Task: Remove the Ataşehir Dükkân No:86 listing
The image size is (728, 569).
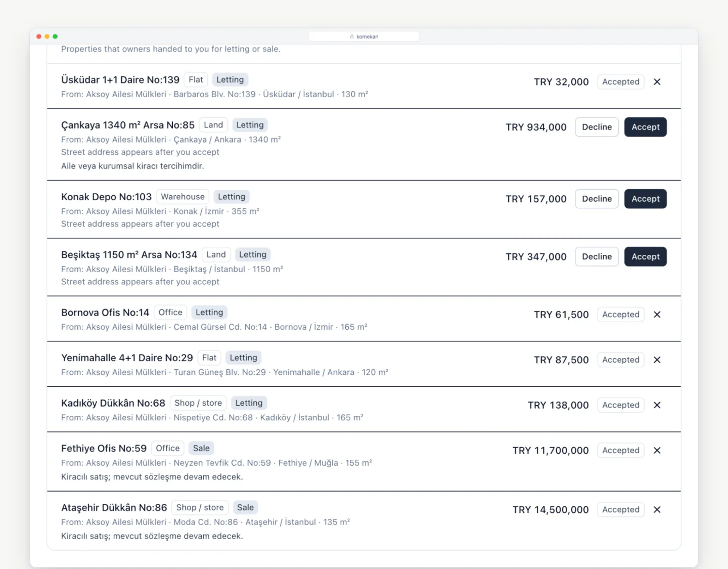Action: tap(657, 509)
